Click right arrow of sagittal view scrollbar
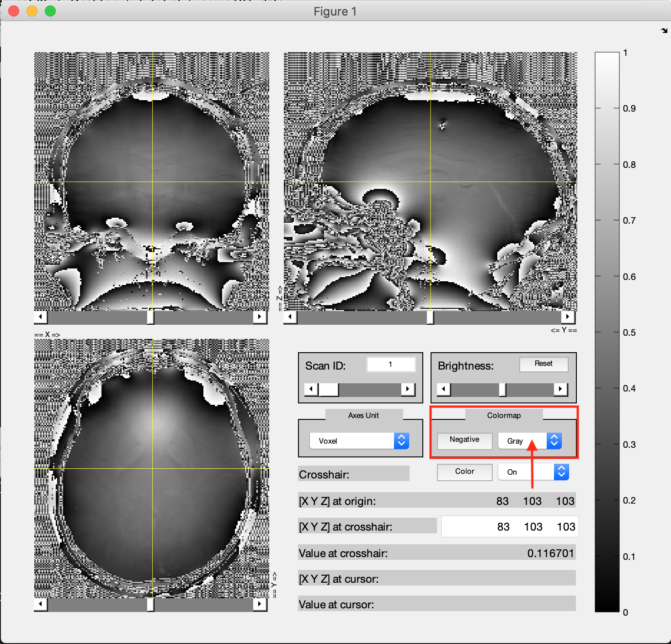This screenshot has height=644, width=671. pos(568,317)
